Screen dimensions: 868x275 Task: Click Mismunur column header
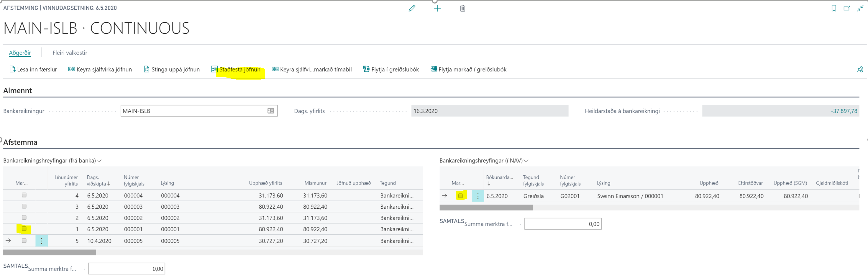tap(315, 183)
